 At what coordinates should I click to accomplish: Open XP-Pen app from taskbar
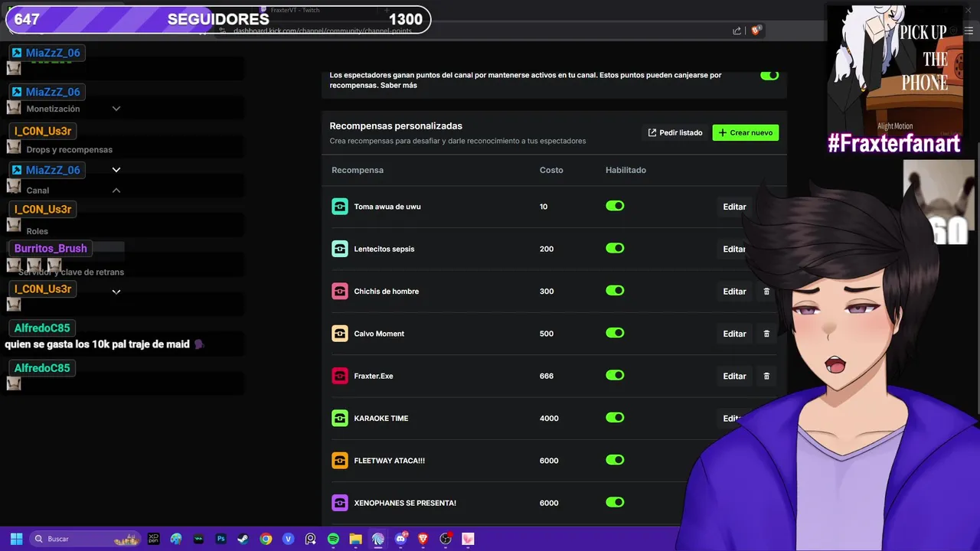click(154, 539)
